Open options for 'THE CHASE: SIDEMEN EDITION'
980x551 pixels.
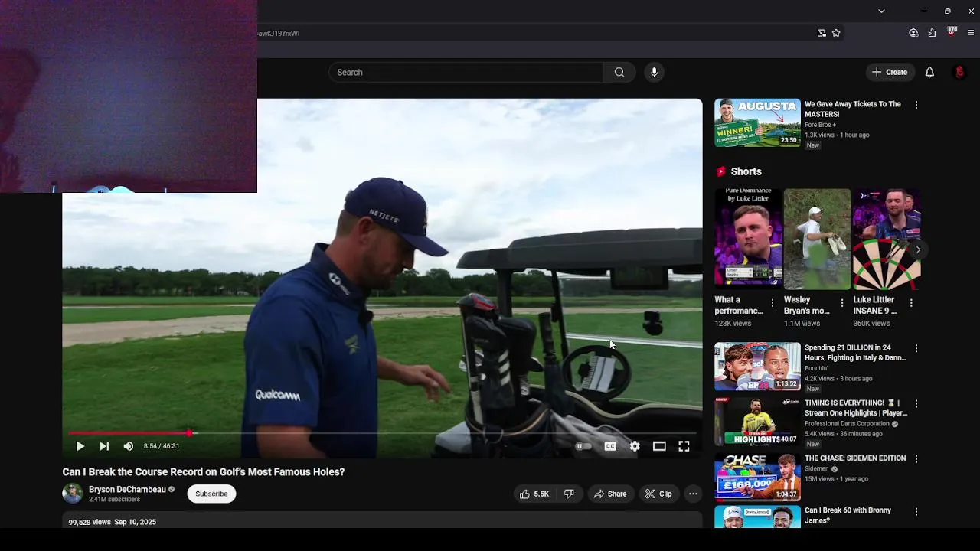(916, 459)
